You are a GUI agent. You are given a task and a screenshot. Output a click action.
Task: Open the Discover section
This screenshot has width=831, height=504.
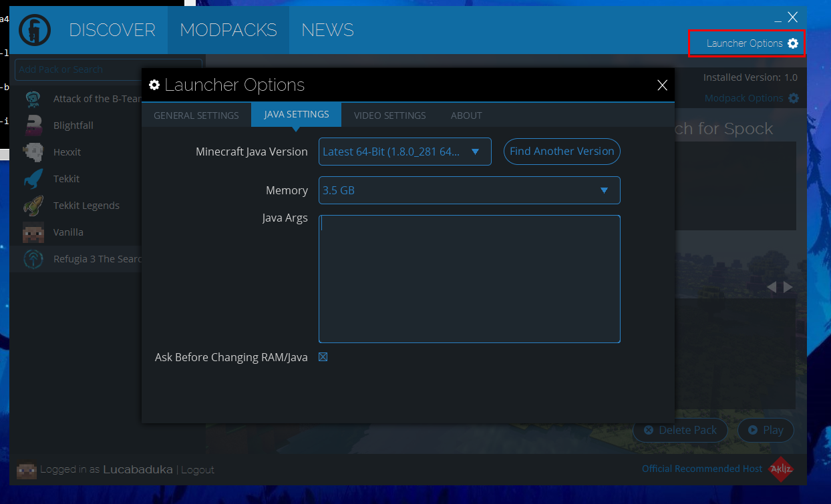pos(112,30)
